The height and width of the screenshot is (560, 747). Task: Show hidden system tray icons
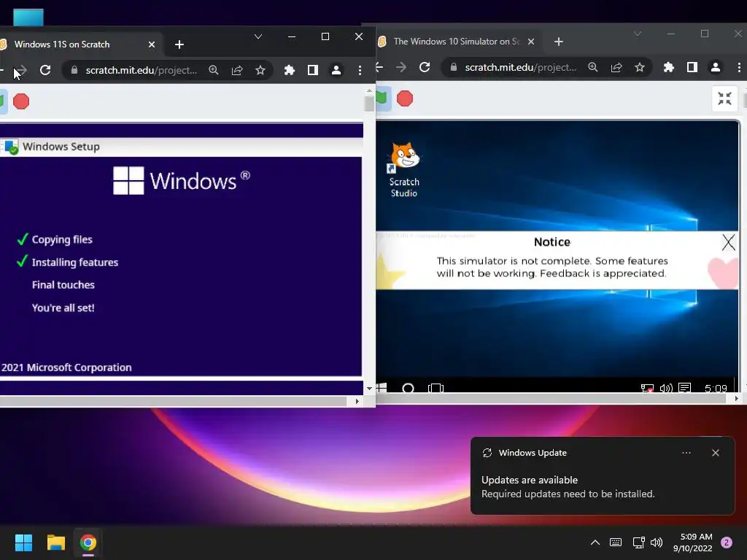click(595, 542)
